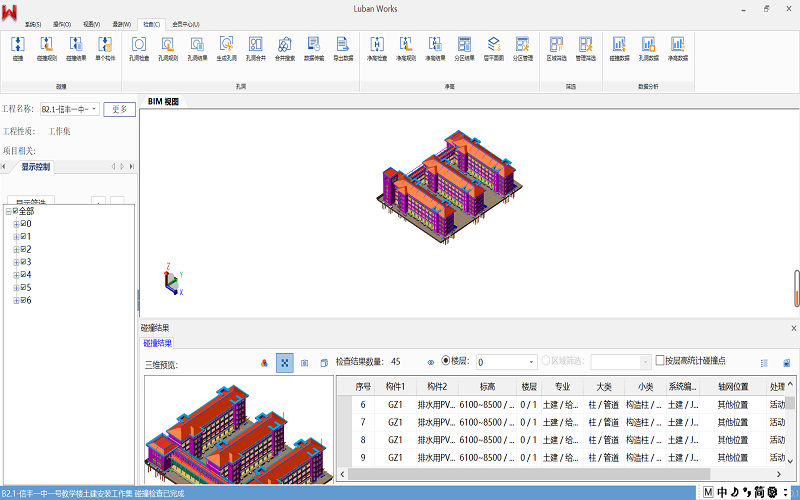
Task: Open the 操作(O) menu tab
Action: click(x=62, y=24)
